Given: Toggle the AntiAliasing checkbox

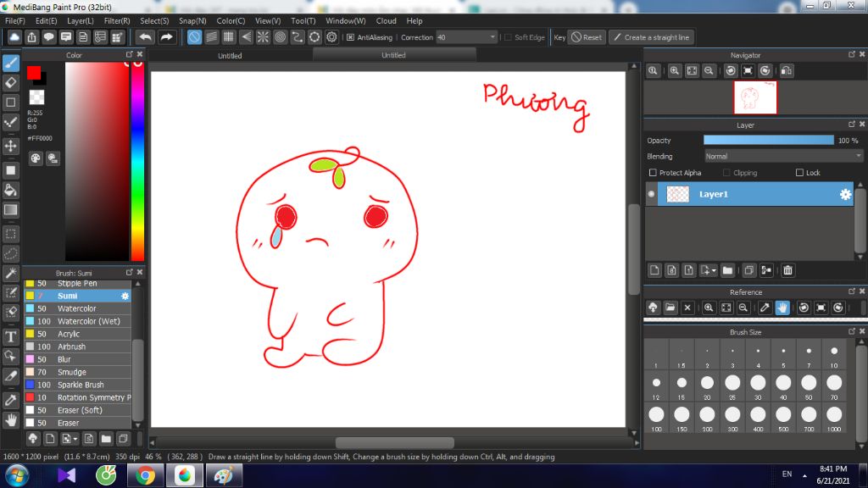Looking at the screenshot, I should click(x=350, y=37).
